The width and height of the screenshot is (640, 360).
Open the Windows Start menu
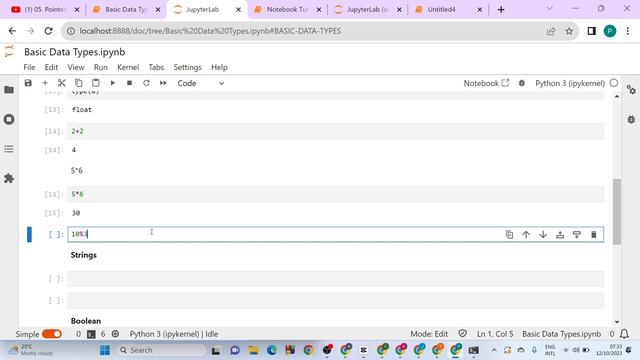point(105,350)
